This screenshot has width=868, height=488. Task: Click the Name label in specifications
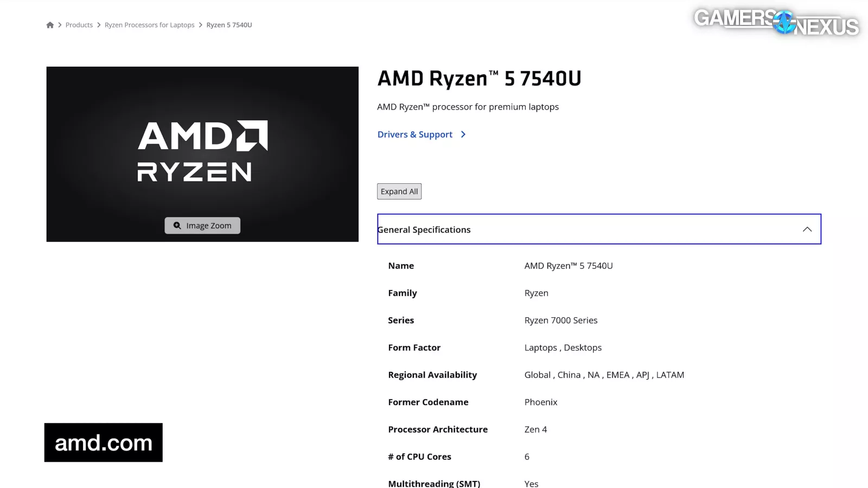pos(401,266)
